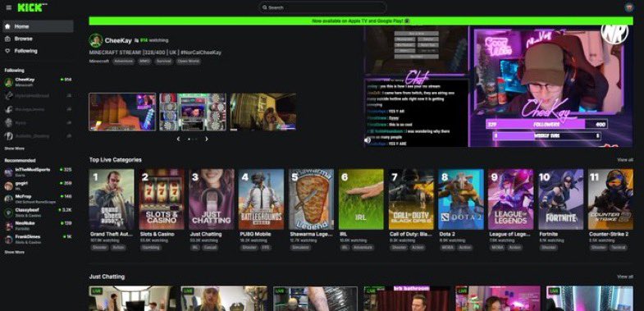Select the Minecraft carousel thumbnail
The width and height of the screenshot is (644, 311).
(x=122, y=112)
